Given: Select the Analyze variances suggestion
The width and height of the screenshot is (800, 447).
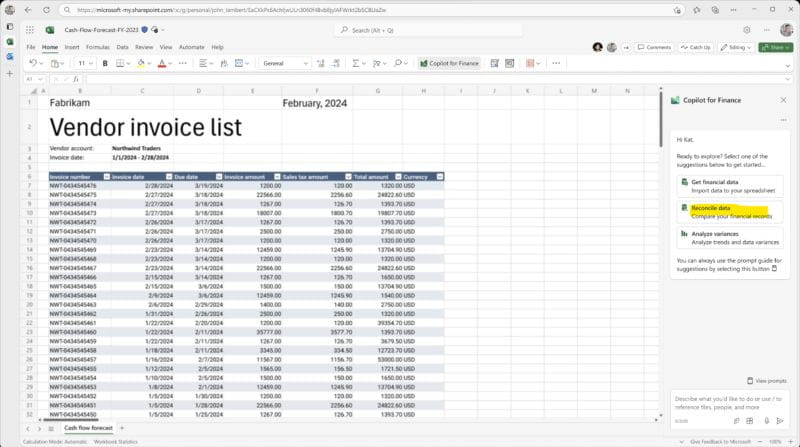Looking at the screenshot, I should (x=730, y=238).
